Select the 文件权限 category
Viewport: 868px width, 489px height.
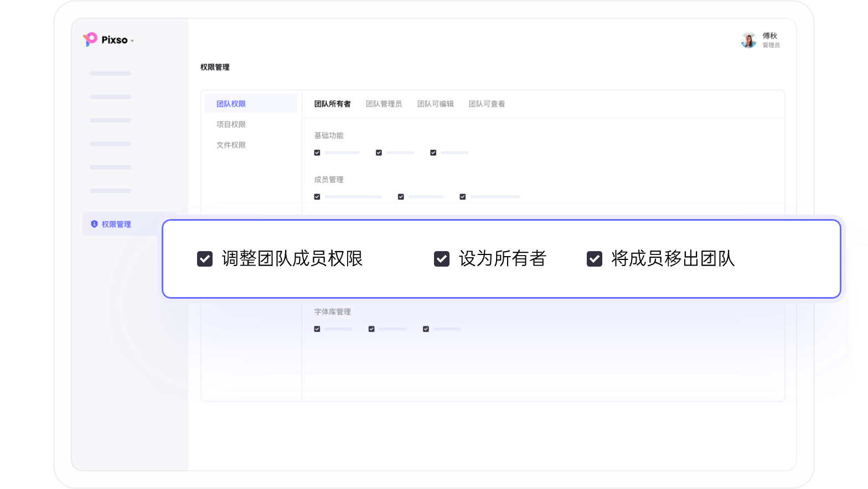coord(231,145)
